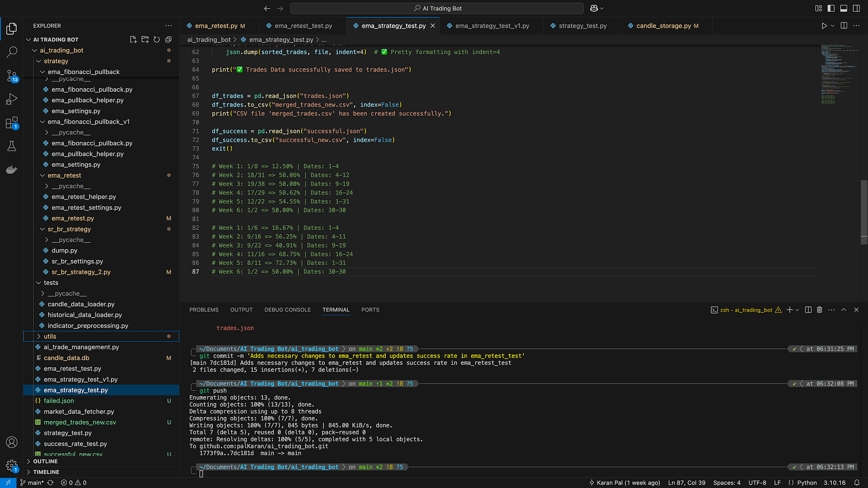Open editor more actions menu
This screenshot has width=868, height=488.
856,26
